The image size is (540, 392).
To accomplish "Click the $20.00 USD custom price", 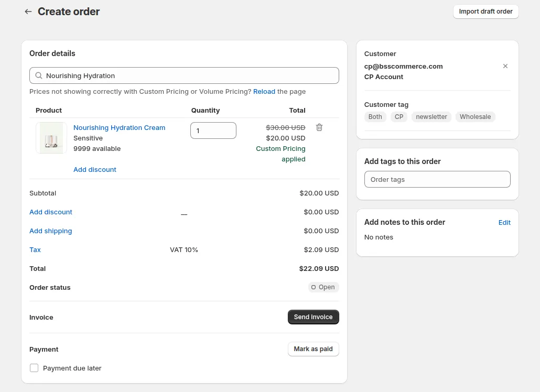I will [x=286, y=138].
